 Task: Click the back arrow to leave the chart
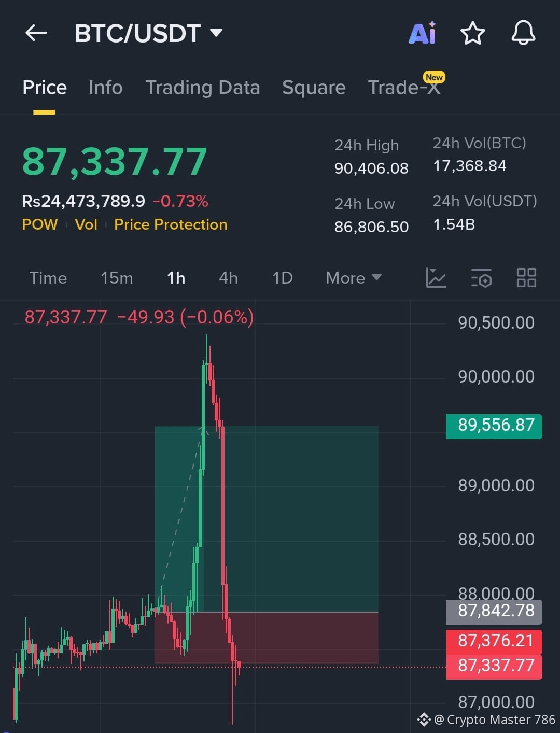(35, 33)
